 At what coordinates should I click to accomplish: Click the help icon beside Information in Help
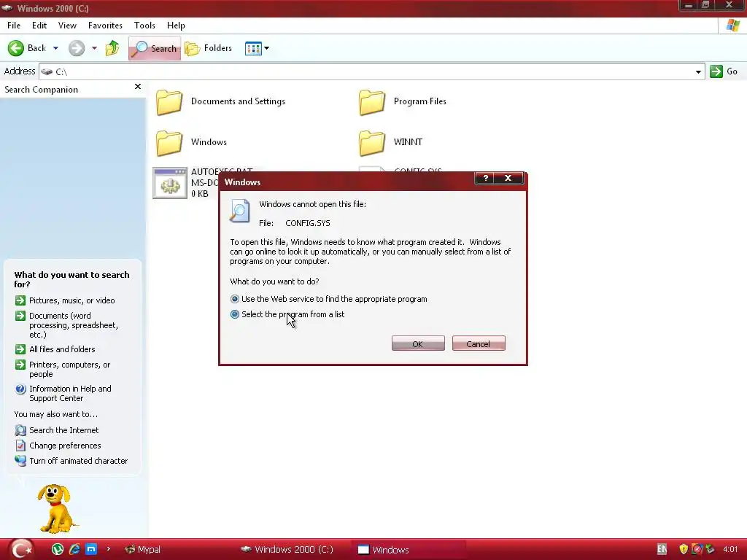[x=20, y=389]
